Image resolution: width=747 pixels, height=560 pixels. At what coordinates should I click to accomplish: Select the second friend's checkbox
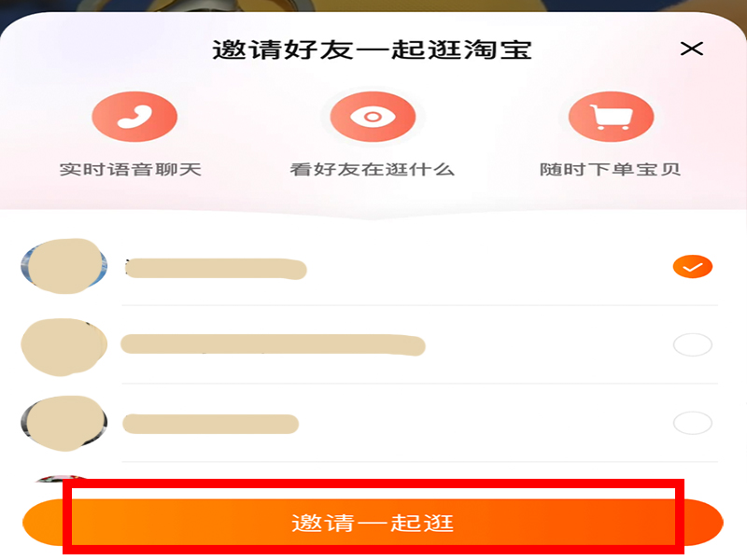pyautogui.click(x=692, y=344)
